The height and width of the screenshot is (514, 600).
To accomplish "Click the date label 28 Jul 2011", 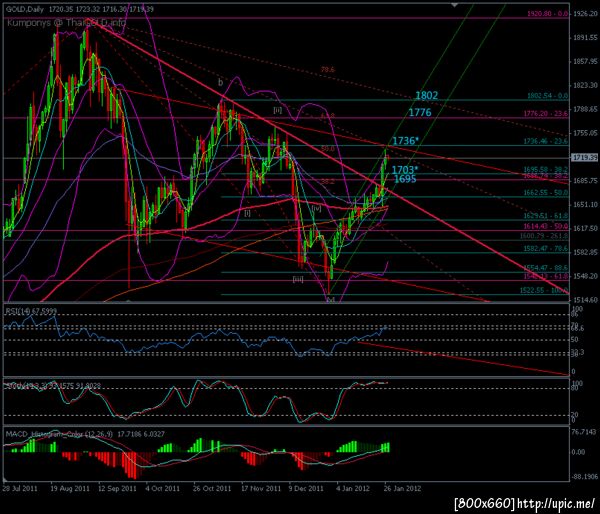I will tap(20, 489).
